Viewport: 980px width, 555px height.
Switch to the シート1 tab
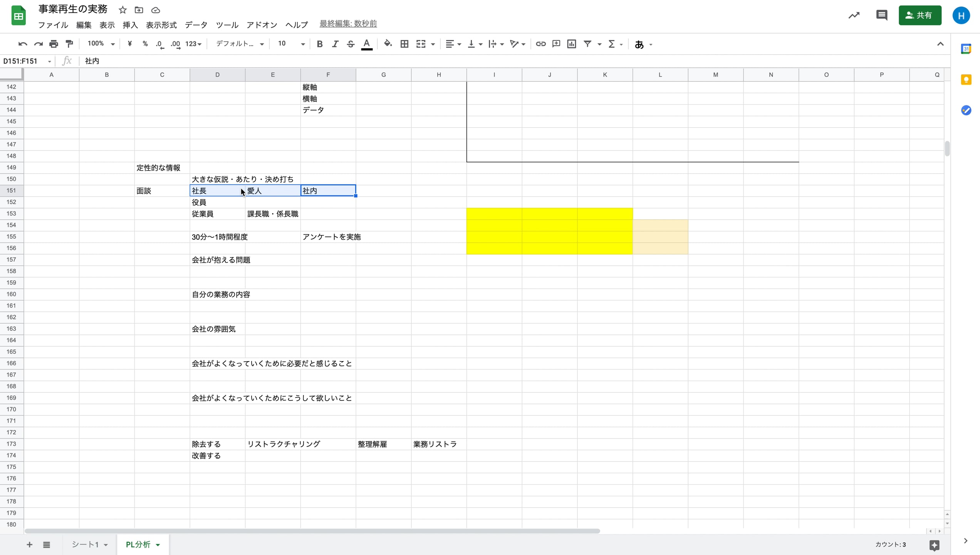point(86,545)
